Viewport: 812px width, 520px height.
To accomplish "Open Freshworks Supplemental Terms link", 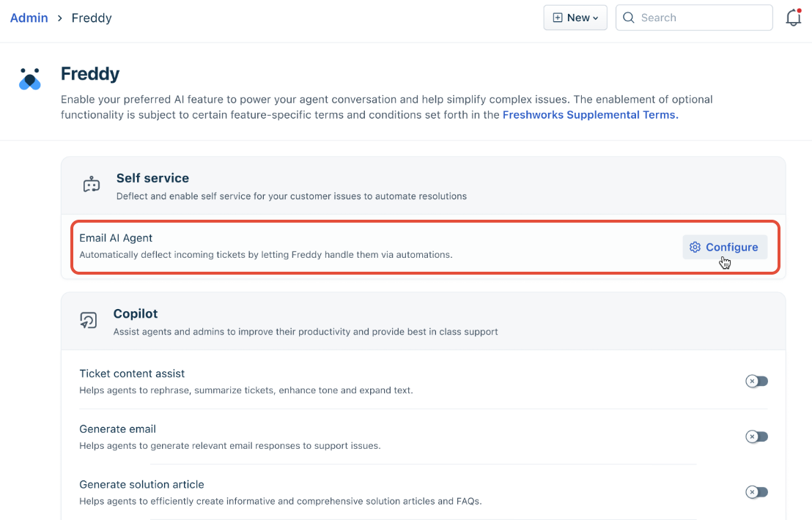I will [591, 115].
